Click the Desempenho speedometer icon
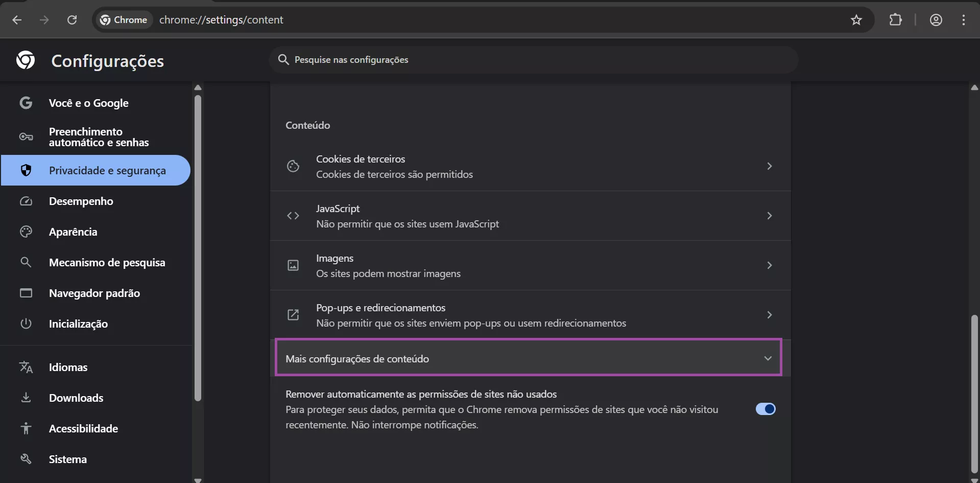This screenshot has height=483, width=980. pyautogui.click(x=26, y=201)
